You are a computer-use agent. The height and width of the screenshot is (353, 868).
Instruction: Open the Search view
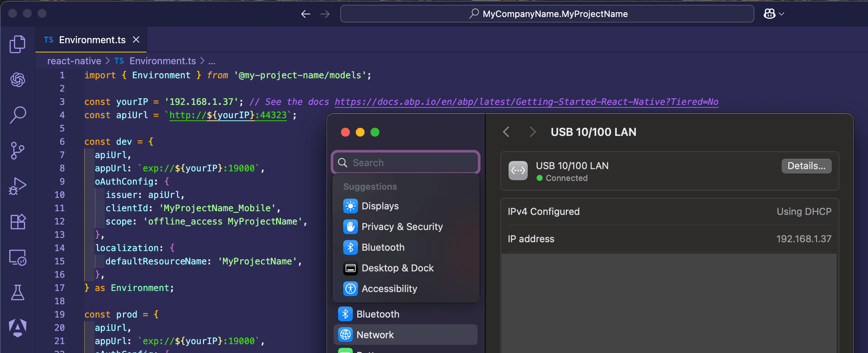(17, 115)
